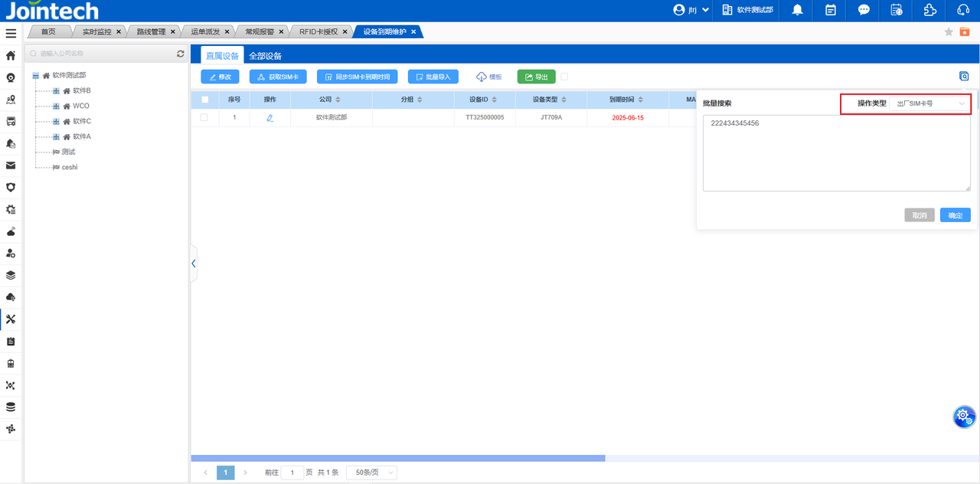
Task: Check the row 1 checkbox
Action: (x=204, y=118)
